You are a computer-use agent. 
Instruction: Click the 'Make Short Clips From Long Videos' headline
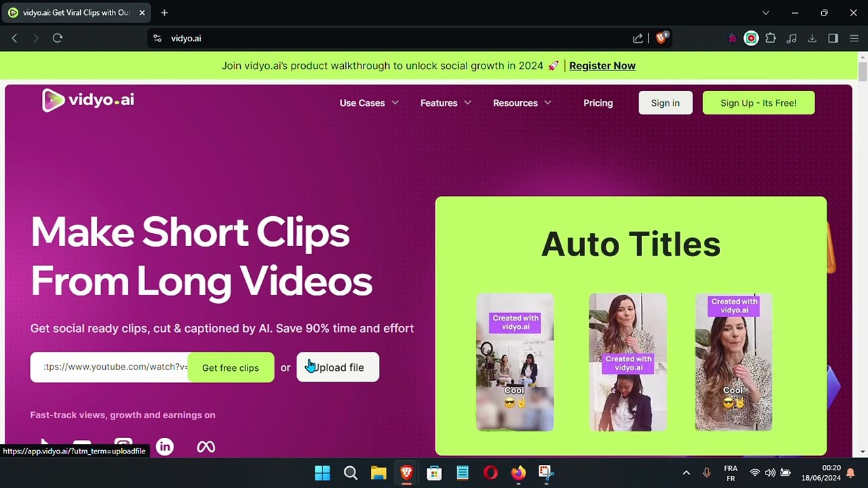tap(201, 256)
